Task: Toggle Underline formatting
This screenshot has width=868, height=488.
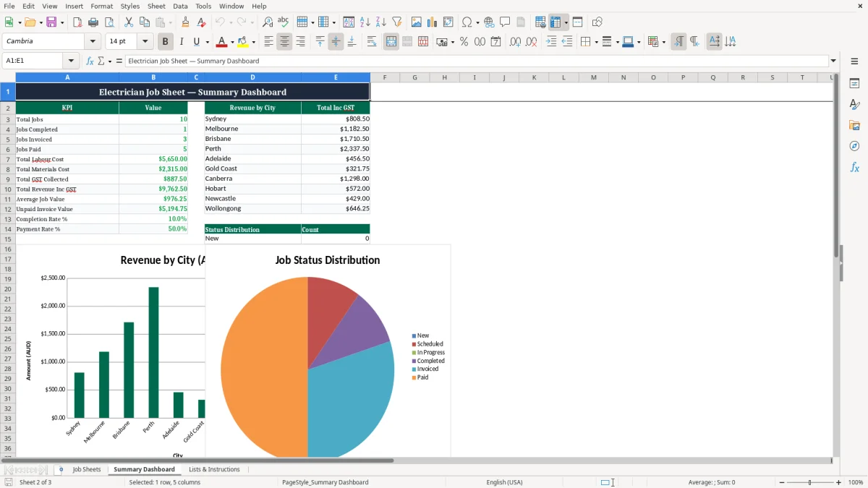Action: click(x=196, y=42)
